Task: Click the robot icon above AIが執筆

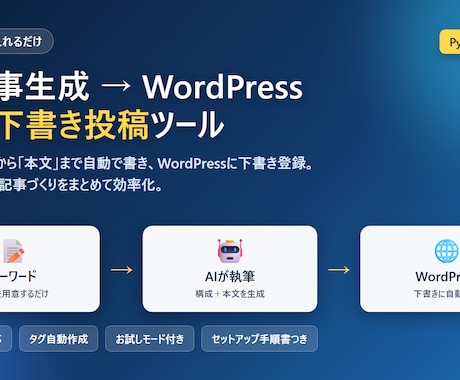Action: pyautogui.click(x=230, y=251)
